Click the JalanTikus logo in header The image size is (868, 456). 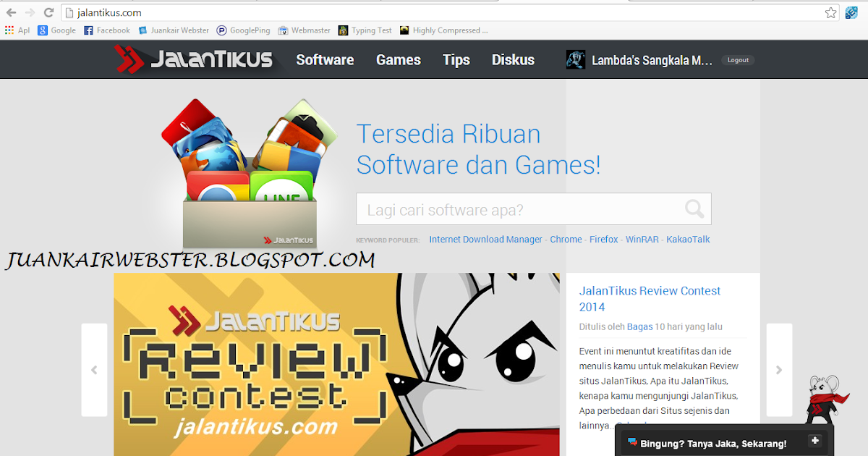point(194,59)
